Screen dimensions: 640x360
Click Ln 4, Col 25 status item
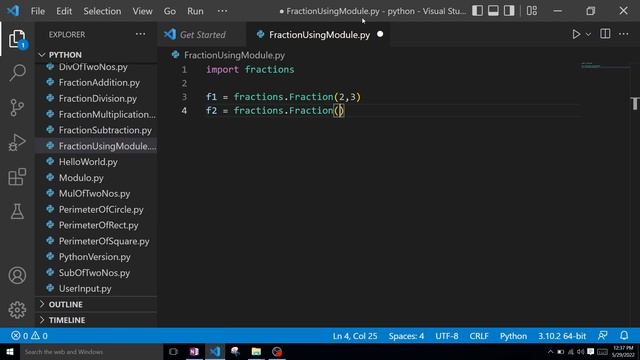355,336
